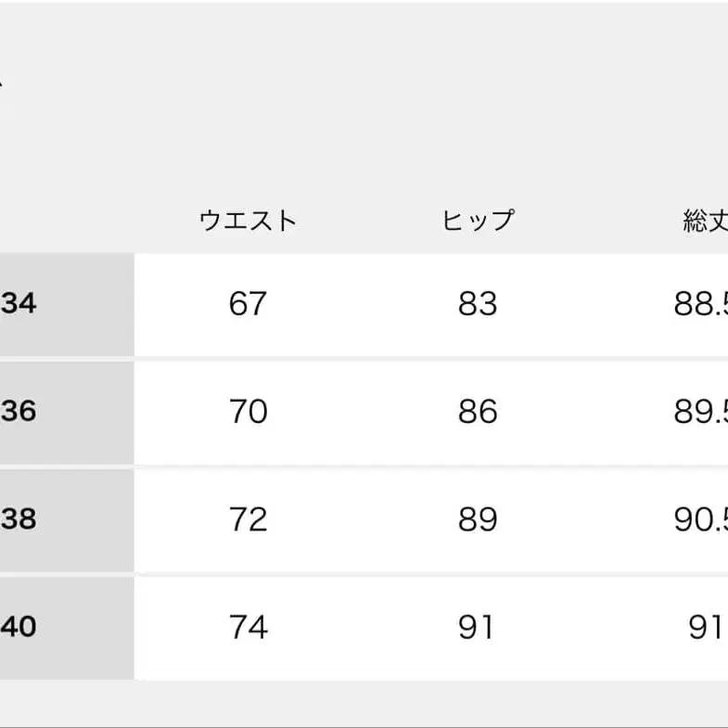The image size is (728, 728).
Task: Click total length value 90.5
Action: click(701, 519)
